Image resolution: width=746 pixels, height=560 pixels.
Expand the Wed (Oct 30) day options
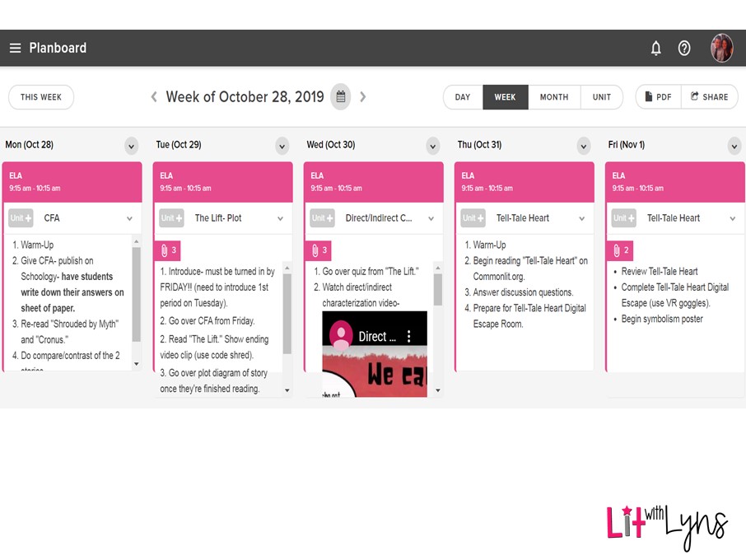click(433, 146)
